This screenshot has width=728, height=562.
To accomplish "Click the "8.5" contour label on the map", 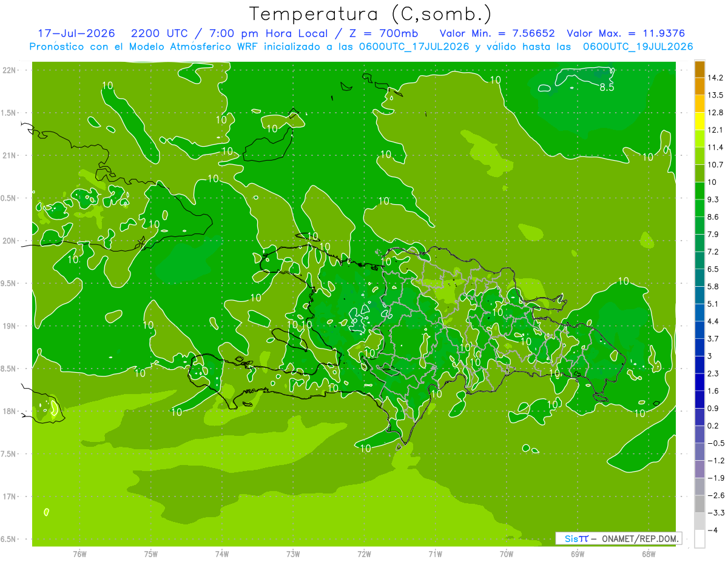I will pos(607,88).
